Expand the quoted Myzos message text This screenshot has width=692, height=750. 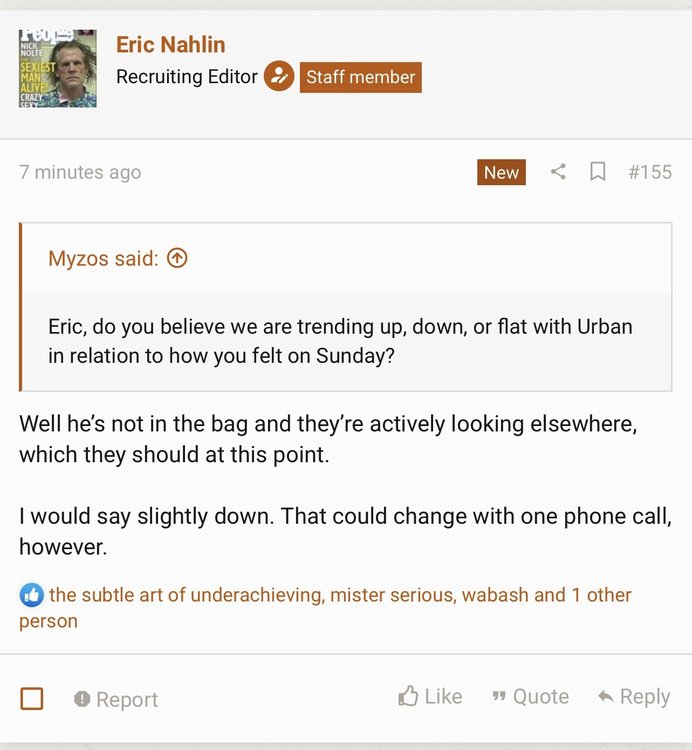(340, 341)
